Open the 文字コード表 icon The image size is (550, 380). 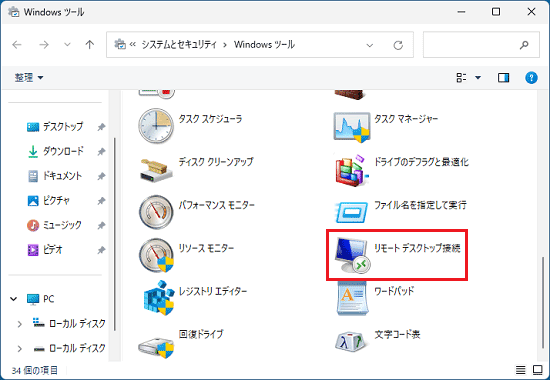point(352,341)
